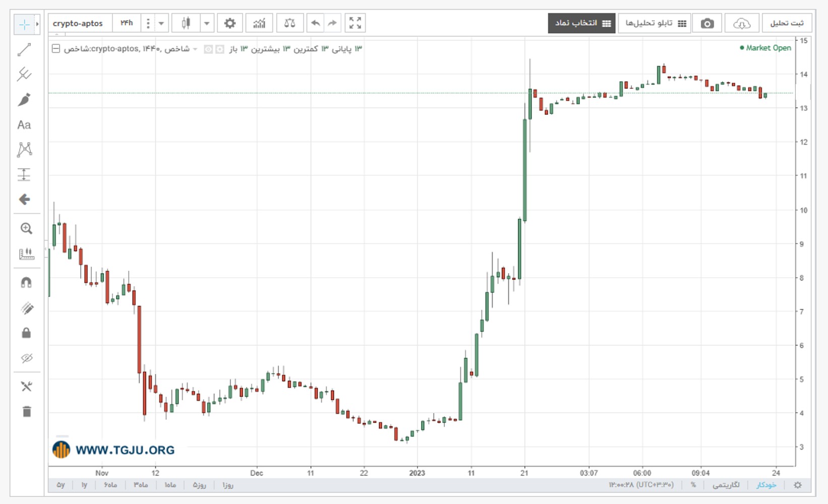Viewport: 828px width, 504px height.
Task: Activate the zoom in magnifier tool
Action: pos(26,228)
